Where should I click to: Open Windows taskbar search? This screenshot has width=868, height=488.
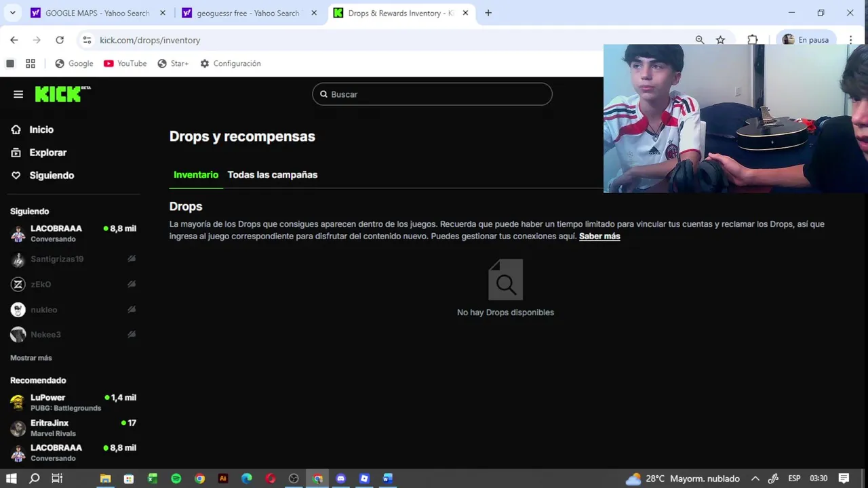35,479
